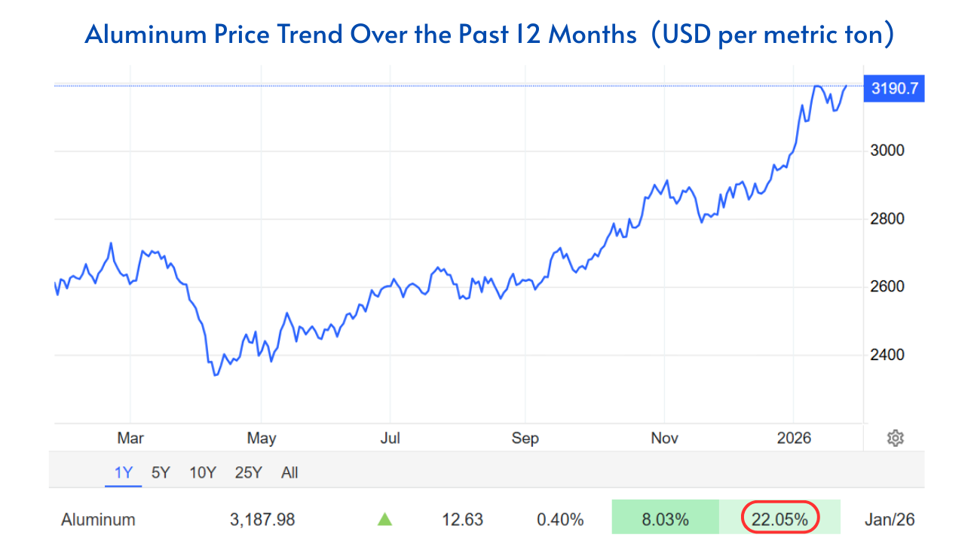Click the 0.40% daily change value

560,519
